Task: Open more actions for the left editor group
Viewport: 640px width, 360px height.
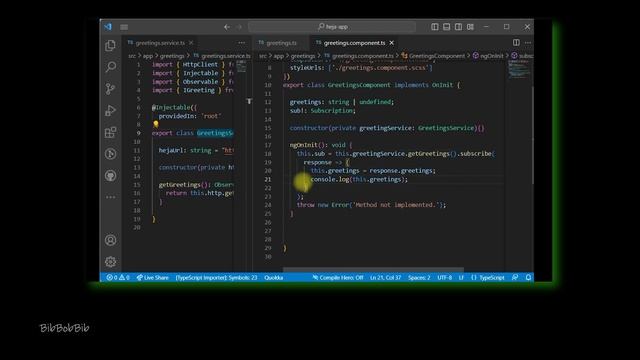Action: (x=242, y=43)
